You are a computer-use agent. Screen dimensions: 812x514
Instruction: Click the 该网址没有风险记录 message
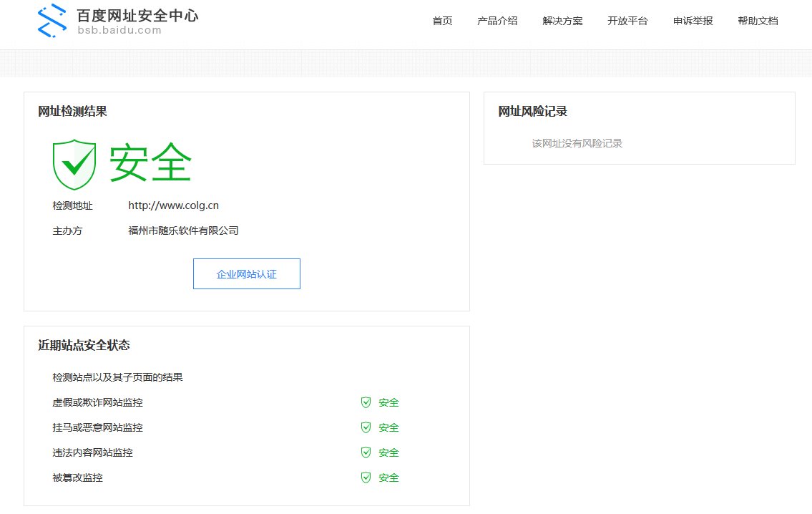click(577, 143)
